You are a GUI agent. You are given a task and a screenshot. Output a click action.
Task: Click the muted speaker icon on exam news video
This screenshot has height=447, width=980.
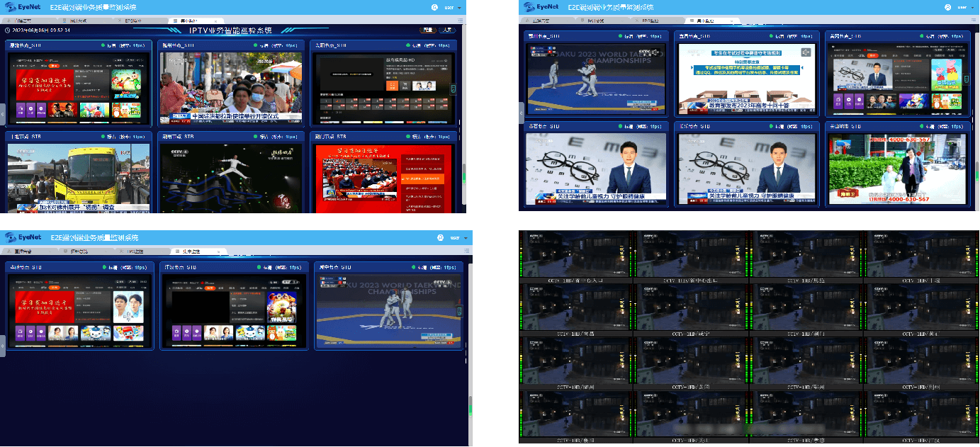pyautogui.click(x=806, y=52)
